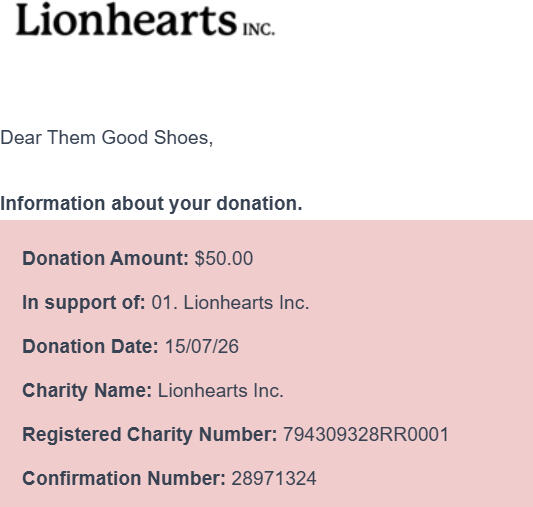Select charity number 794309328RR0001
The width and height of the screenshot is (533, 507).
366,434
